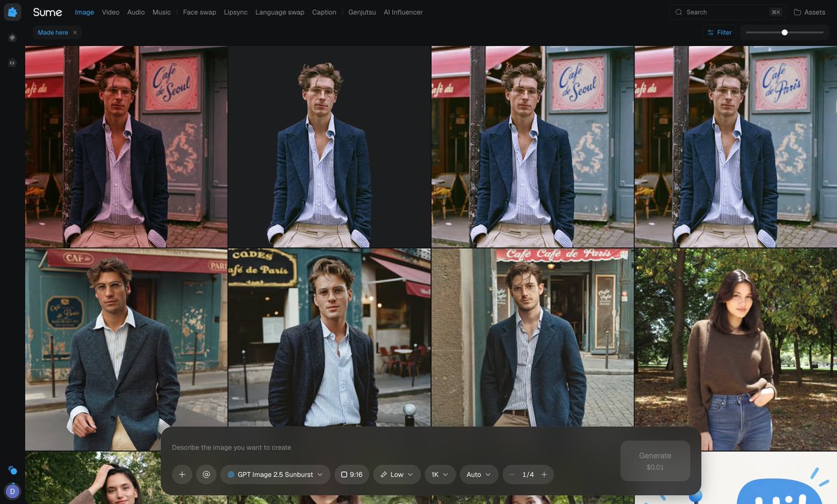Open the Assets folder
The width and height of the screenshot is (837, 504).
(810, 12)
